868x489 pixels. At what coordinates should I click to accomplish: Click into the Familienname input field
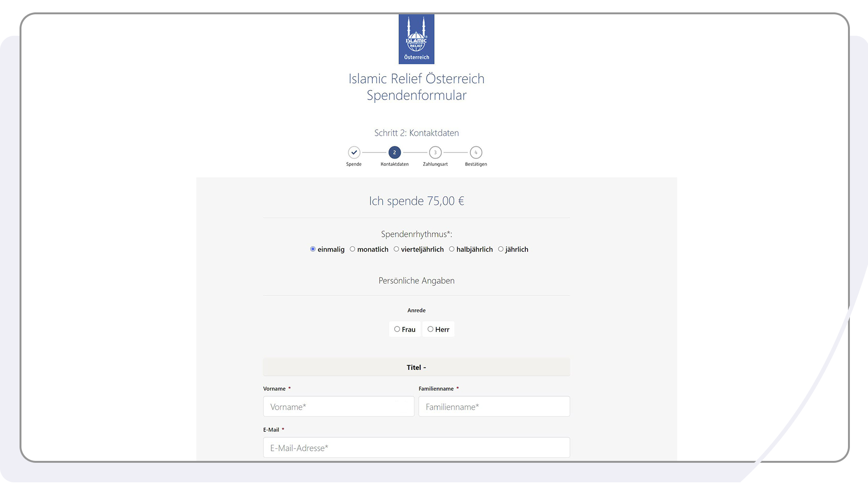[x=494, y=406]
